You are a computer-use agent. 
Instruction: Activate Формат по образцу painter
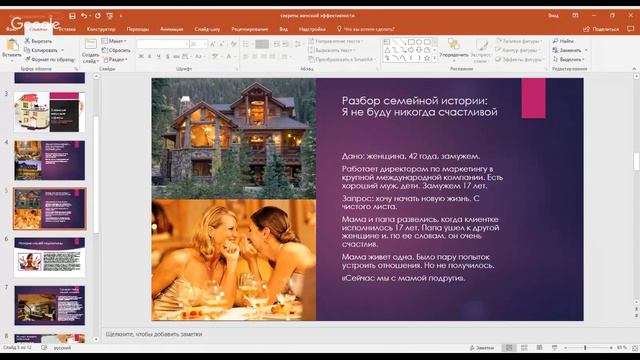pos(50,60)
